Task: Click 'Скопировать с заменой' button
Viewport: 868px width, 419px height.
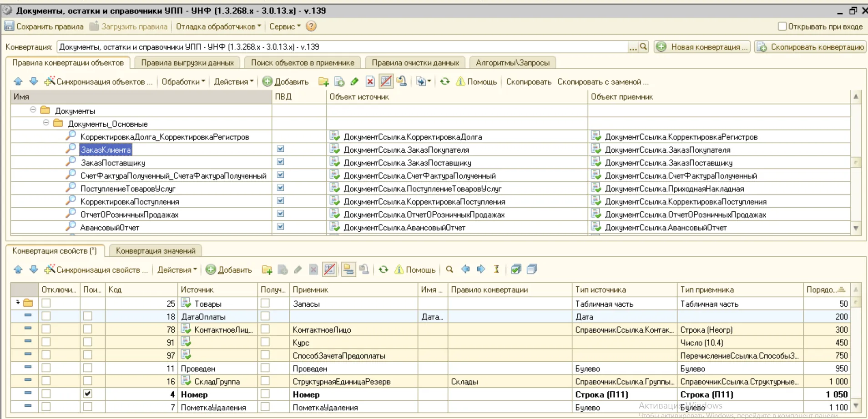Action: click(x=603, y=82)
